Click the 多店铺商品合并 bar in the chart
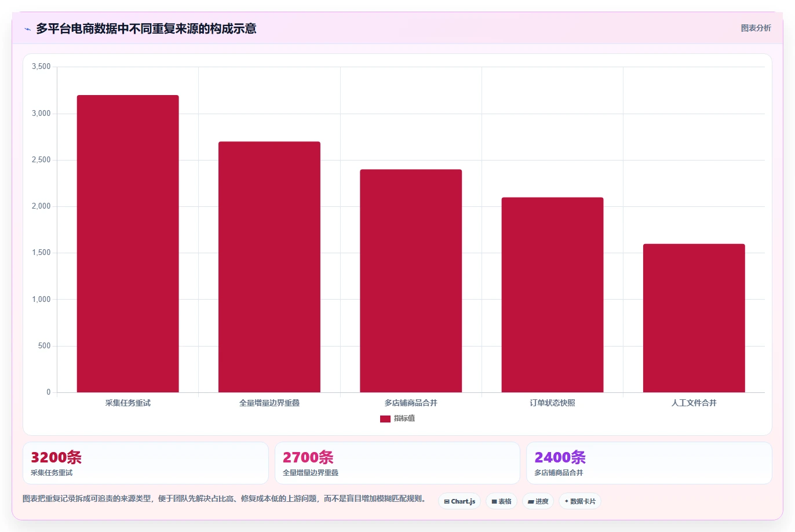 411,281
